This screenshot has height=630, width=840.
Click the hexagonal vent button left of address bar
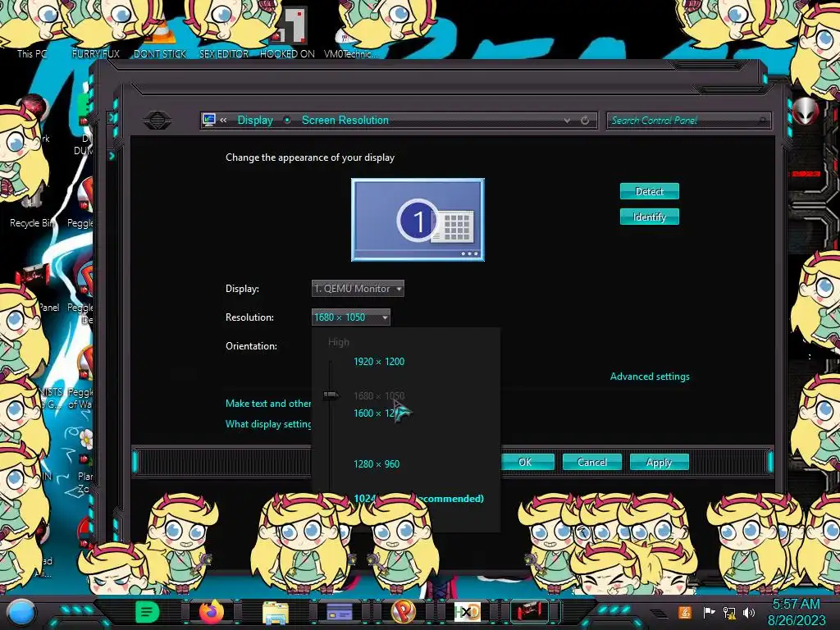point(157,120)
